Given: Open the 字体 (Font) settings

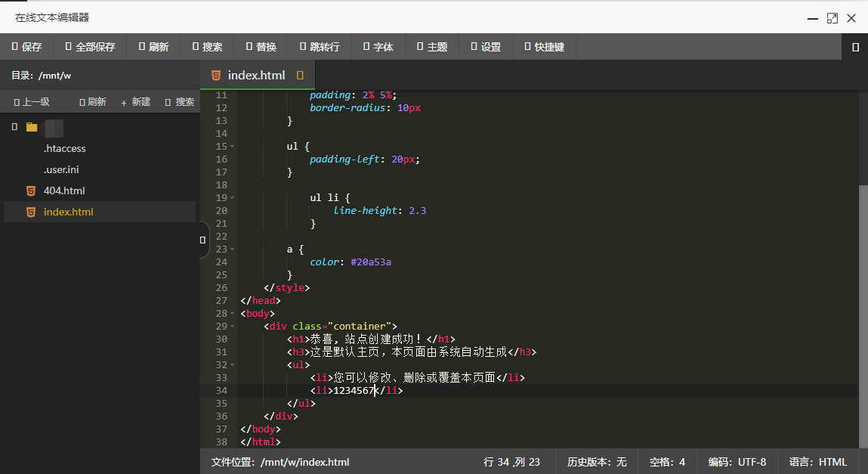Looking at the screenshot, I should (x=378, y=47).
